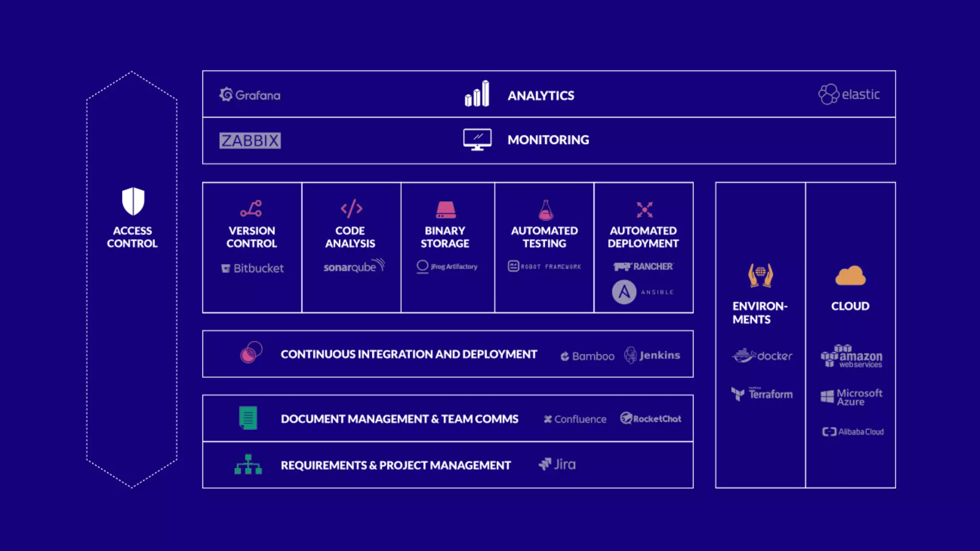980x551 pixels.
Task: Click the Automated Deployment arrows icon
Action: (644, 209)
